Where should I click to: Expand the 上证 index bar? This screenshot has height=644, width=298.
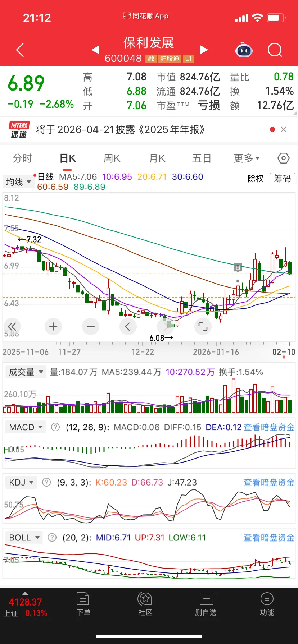click(x=25, y=605)
